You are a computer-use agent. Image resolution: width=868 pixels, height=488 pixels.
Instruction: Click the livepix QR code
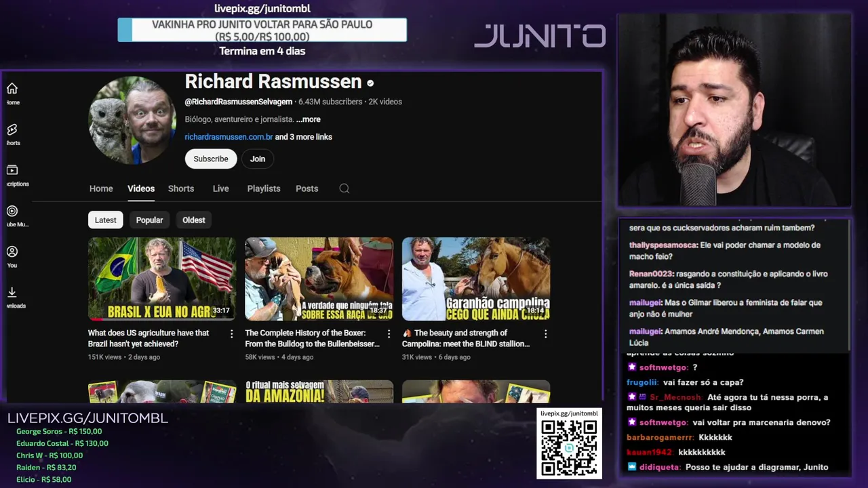pyautogui.click(x=569, y=449)
